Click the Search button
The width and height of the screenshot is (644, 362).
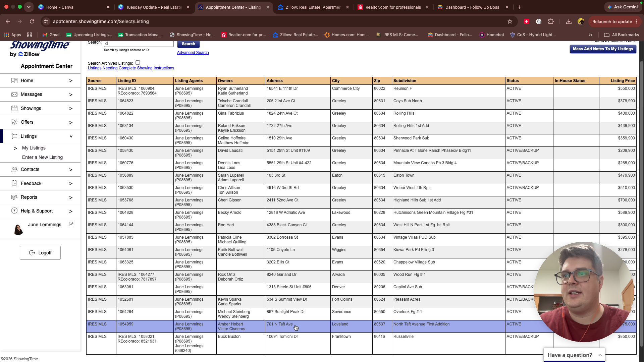pyautogui.click(x=188, y=44)
